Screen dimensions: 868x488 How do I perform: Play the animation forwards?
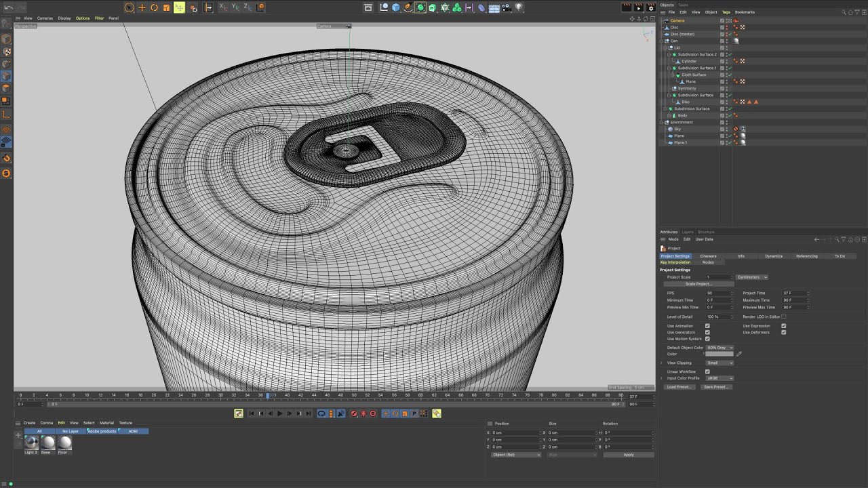279,413
